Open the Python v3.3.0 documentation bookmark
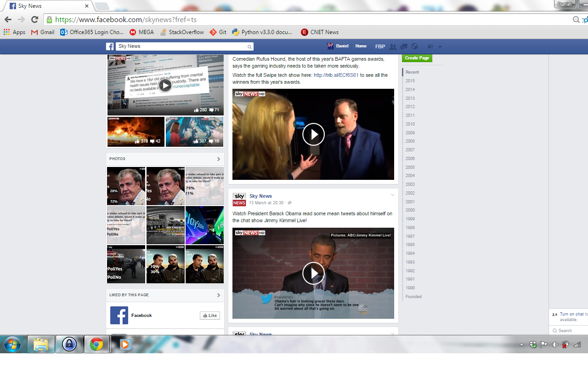588x368 pixels. [x=262, y=32]
